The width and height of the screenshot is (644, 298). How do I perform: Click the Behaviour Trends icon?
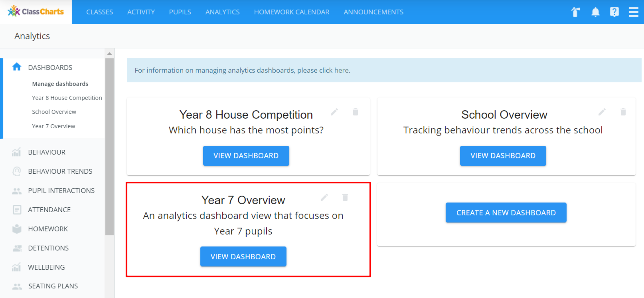pyautogui.click(x=16, y=171)
